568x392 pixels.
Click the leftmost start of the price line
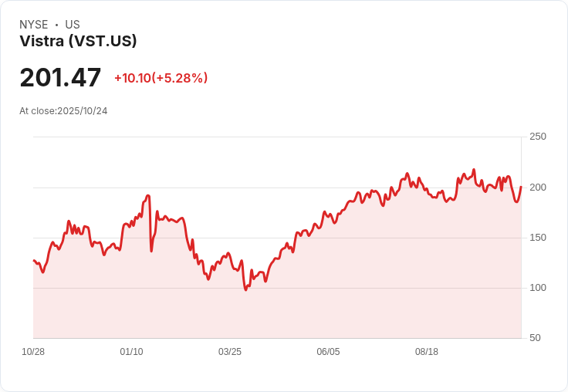click(x=34, y=261)
